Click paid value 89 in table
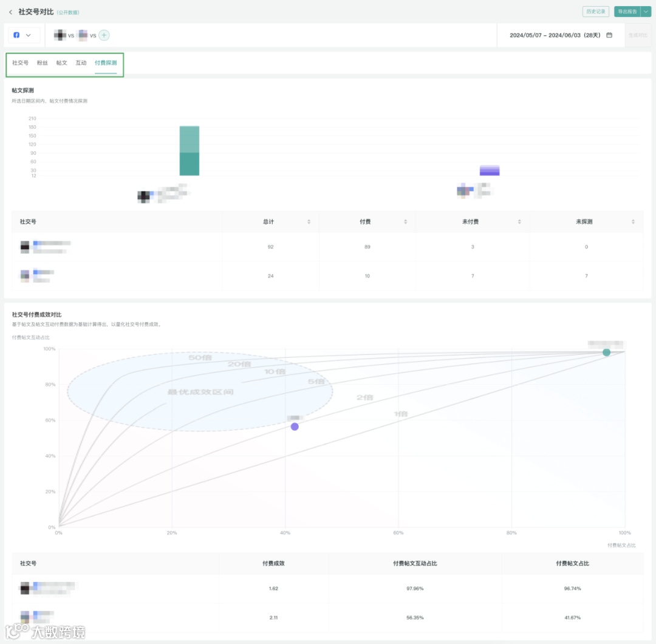Screen dimensions: 656x644 pos(367,247)
